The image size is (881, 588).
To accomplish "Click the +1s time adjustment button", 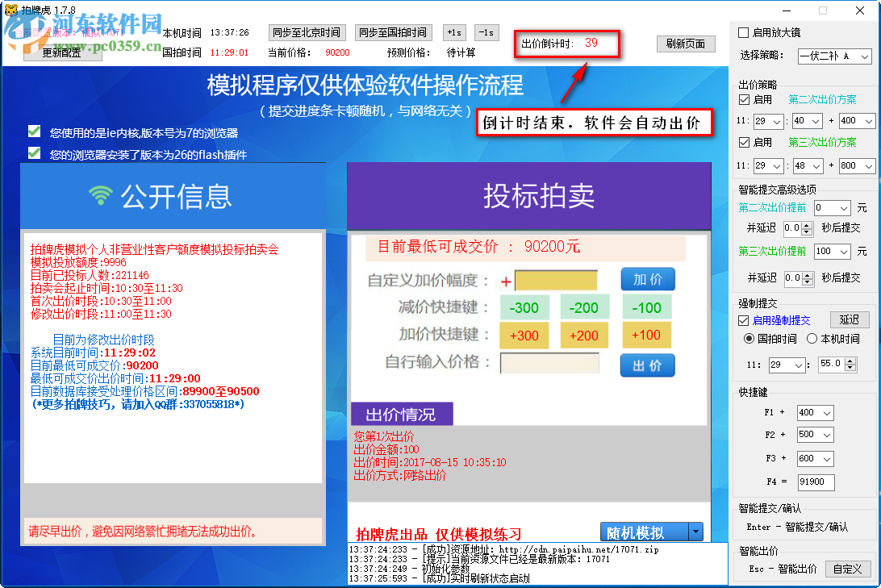I will [x=453, y=33].
